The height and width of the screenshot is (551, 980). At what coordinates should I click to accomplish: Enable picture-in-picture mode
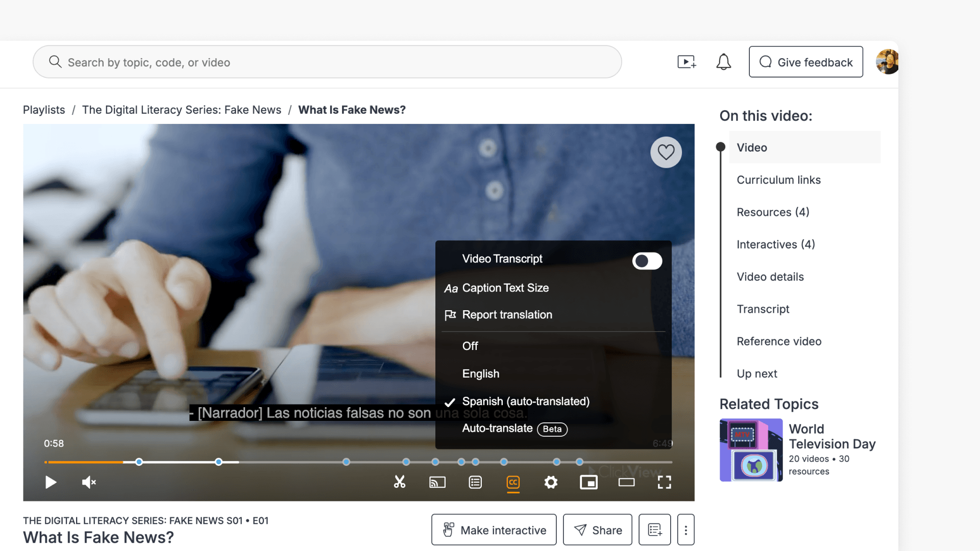click(589, 482)
